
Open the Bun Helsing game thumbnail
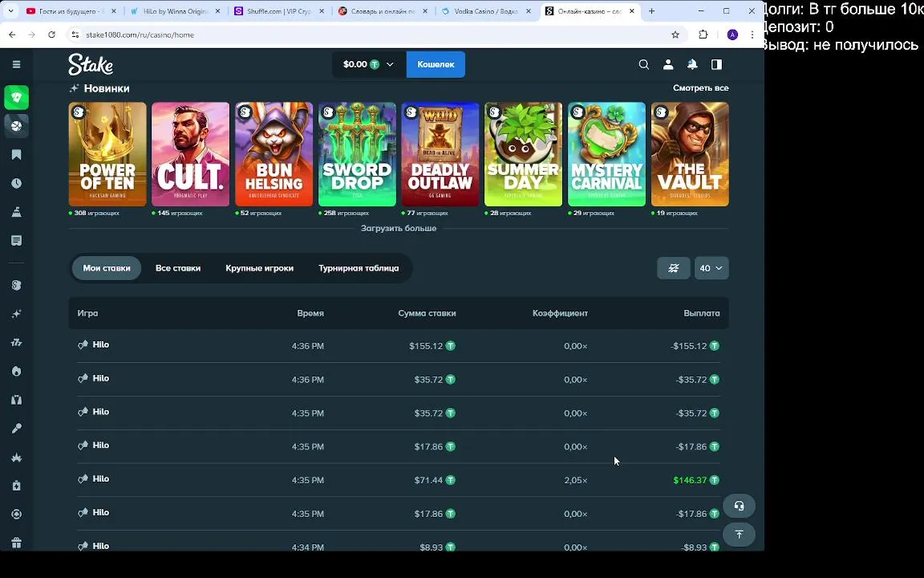click(x=274, y=154)
